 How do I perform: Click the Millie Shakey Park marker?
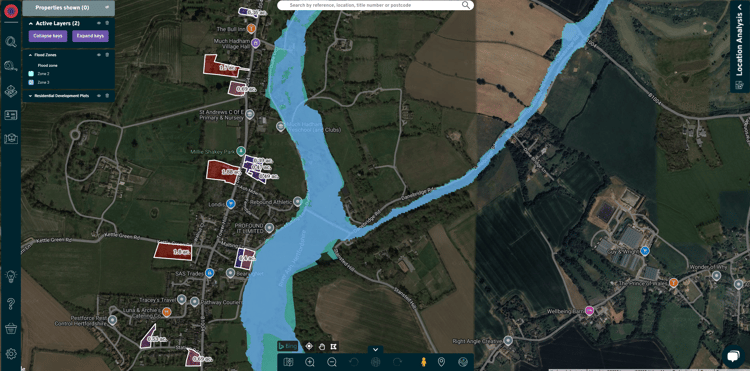(241, 151)
